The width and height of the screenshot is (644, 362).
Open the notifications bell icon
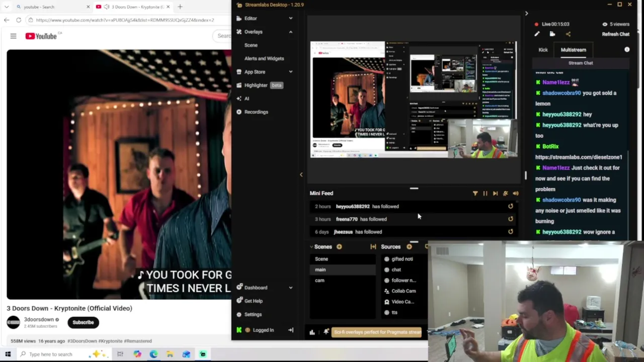click(x=326, y=332)
